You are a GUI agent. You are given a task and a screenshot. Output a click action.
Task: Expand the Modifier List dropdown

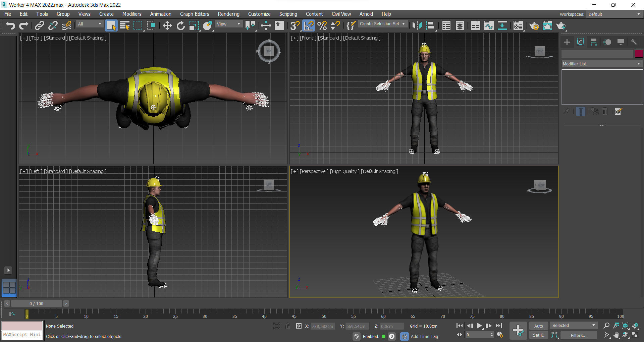click(x=602, y=64)
